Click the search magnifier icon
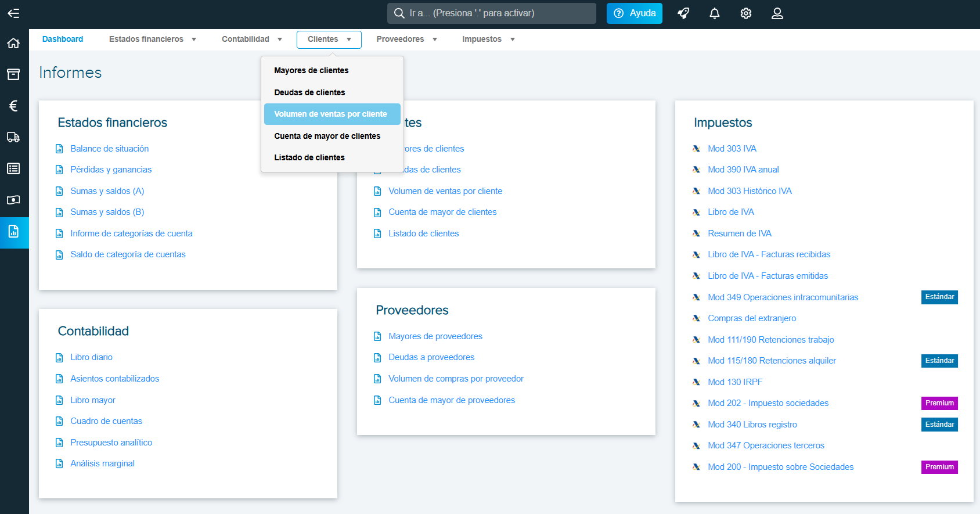This screenshot has height=514, width=980. pyautogui.click(x=399, y=13)
